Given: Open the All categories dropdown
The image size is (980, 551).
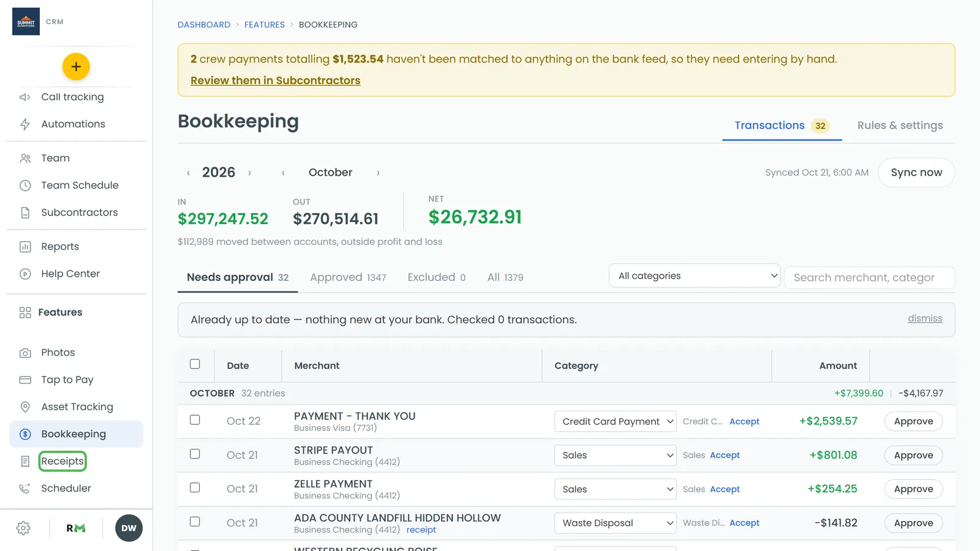Looking at the screenshot, I should (695, 275).
